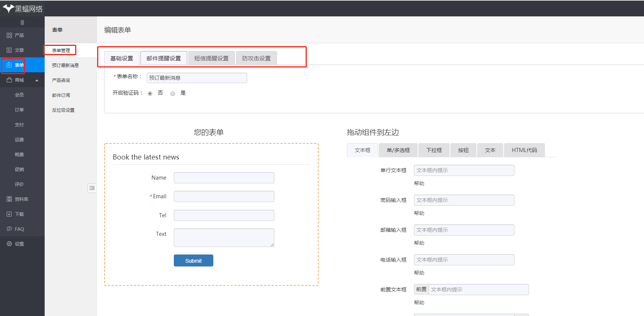Select 是 radio for 开启验证码
The width and height of the screenshot is (644, 316).
point(173,94)
